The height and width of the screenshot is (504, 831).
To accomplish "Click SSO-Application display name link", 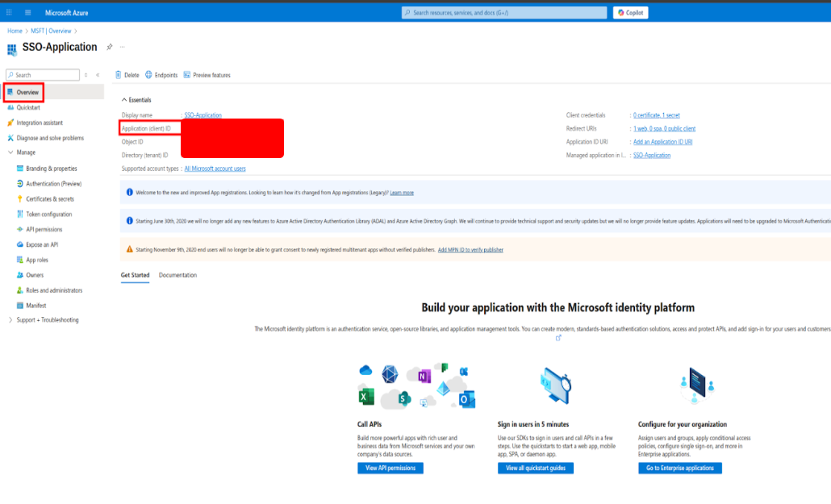I will click(203, 115).
